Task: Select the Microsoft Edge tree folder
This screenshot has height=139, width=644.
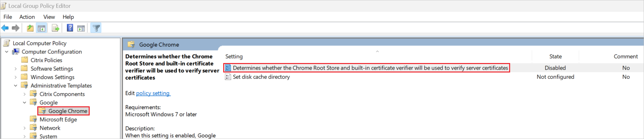Action: [x=58, y=120]
